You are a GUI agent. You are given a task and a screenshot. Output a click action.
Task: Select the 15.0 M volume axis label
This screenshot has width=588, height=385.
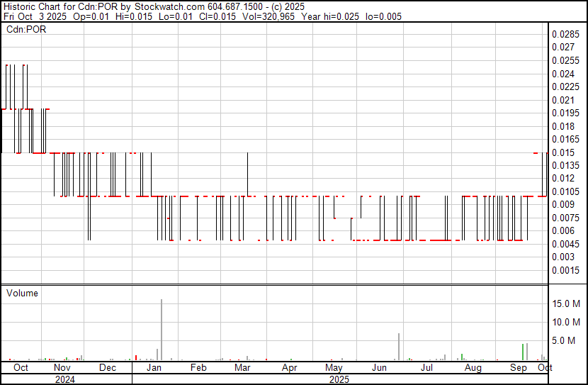[567, 303]
